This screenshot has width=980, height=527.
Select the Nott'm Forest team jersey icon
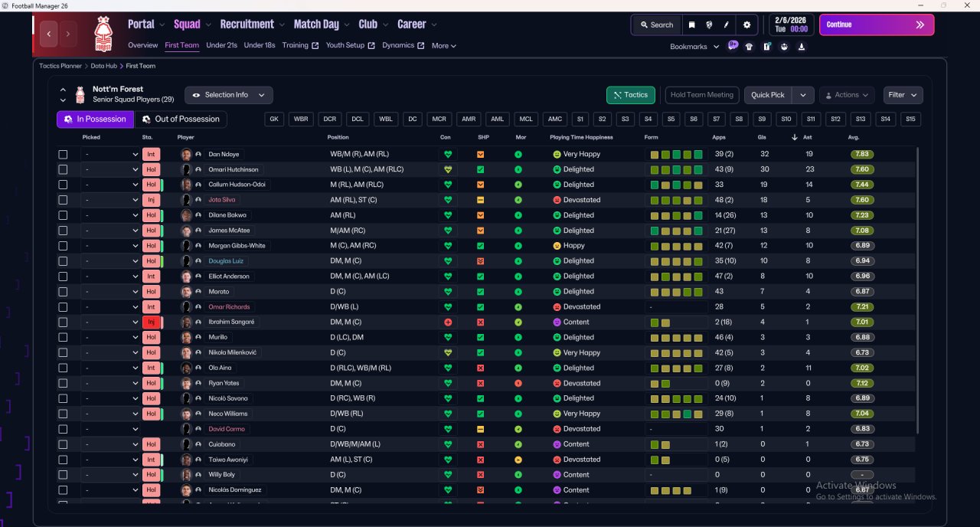tap(80, 95)
